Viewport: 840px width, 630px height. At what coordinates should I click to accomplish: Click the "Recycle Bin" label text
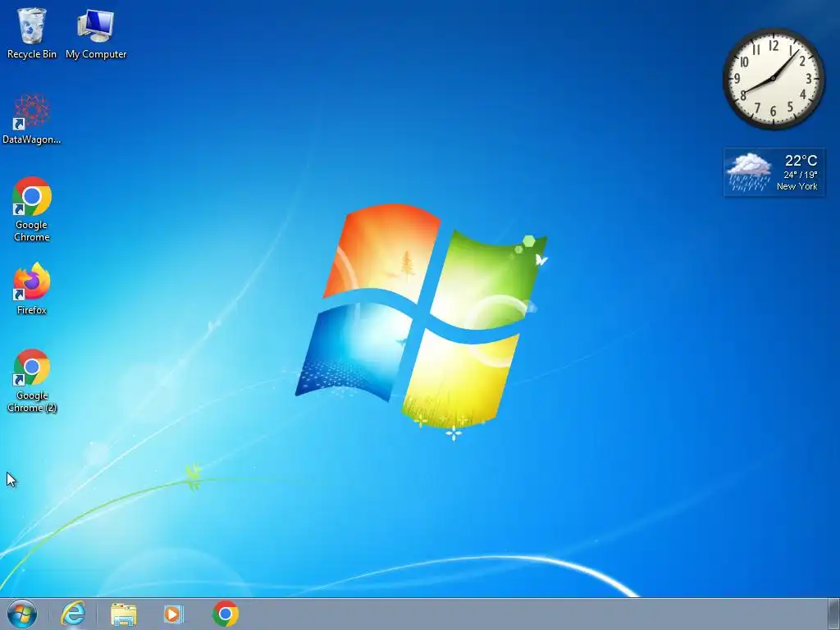tap(32, 54)
